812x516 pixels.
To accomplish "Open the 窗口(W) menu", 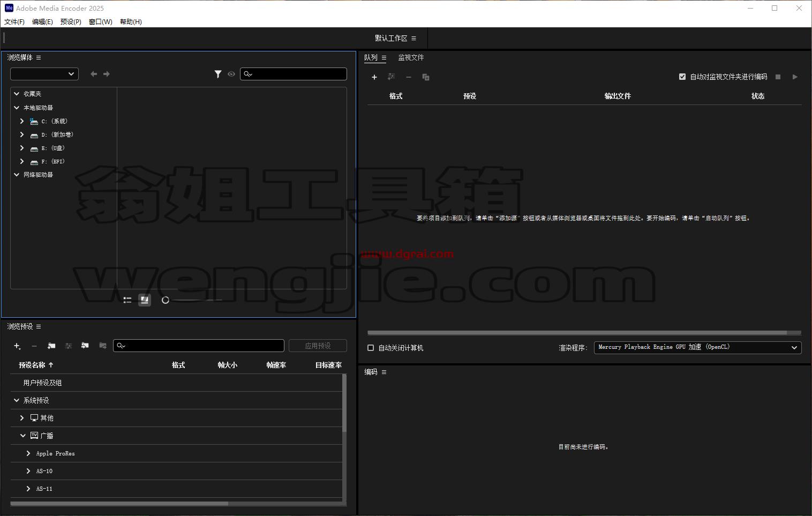I will (x=101, y=22).
